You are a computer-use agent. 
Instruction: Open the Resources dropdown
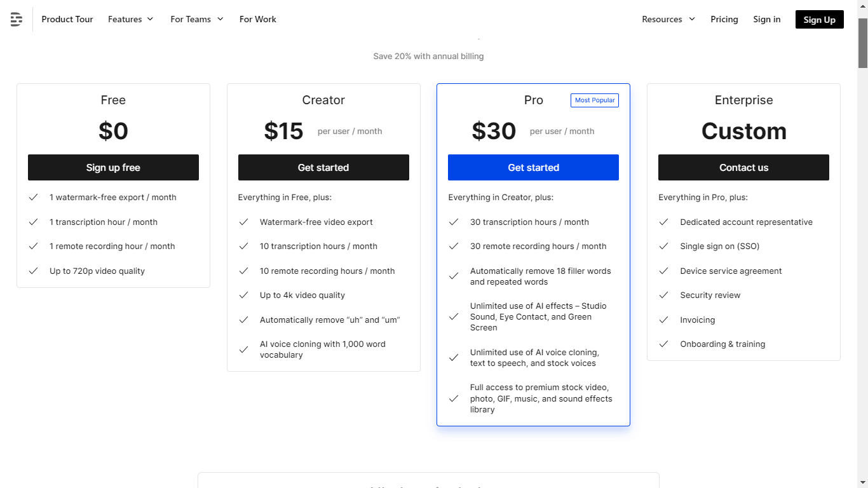tap(668, 19)
